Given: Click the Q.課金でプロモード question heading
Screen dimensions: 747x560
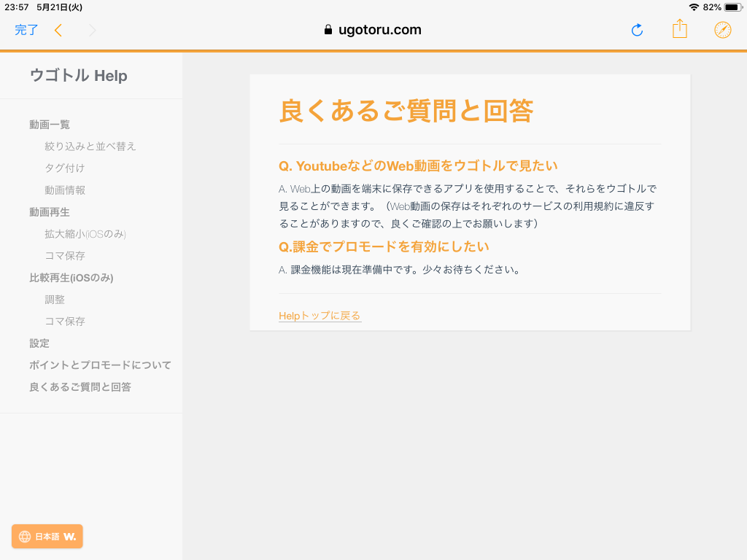Looking at the screenshot, I should [x=384, y=246].
